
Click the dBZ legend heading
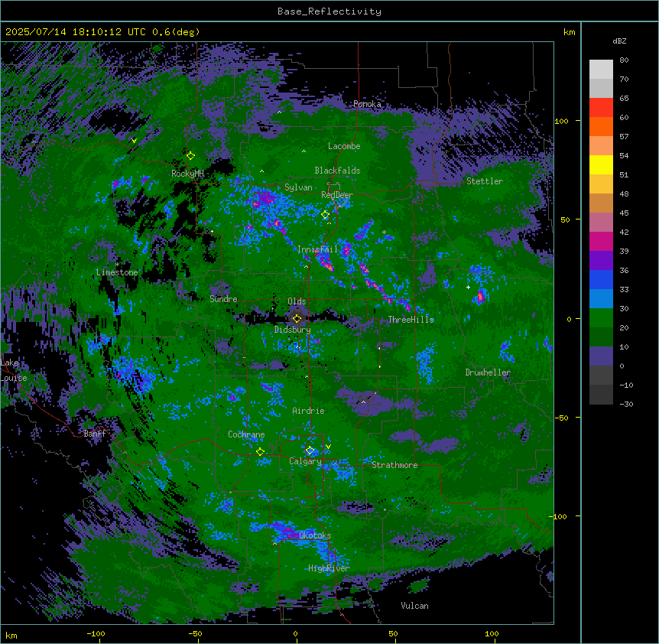[619, 41]
